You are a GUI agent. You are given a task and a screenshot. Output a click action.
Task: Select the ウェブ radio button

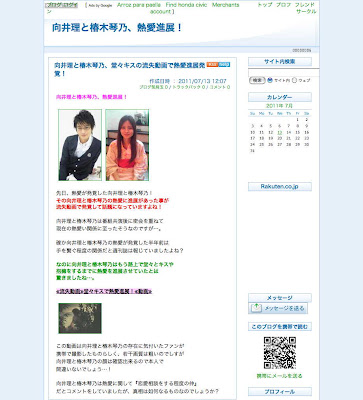(294, 80)
